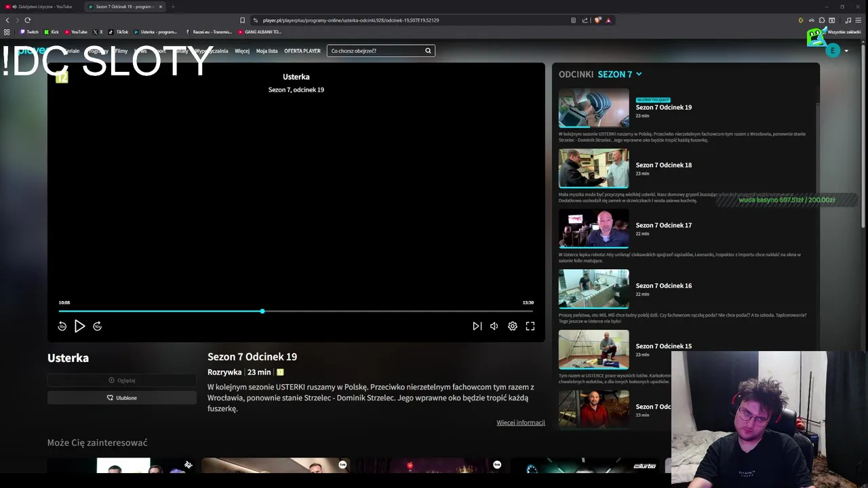Open a new browser tab

(x=173, y=7)
